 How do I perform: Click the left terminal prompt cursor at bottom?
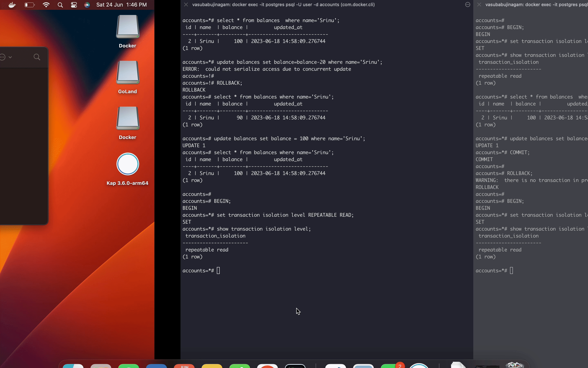[218, 271]
